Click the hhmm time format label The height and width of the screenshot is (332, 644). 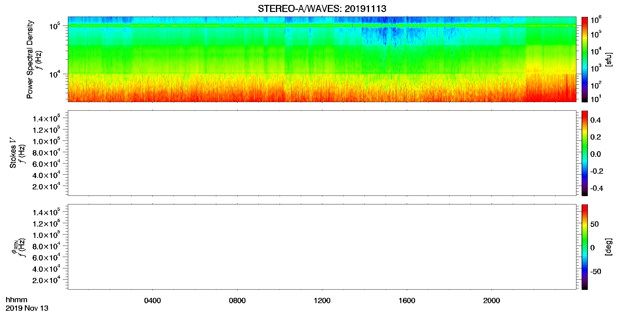17,300
